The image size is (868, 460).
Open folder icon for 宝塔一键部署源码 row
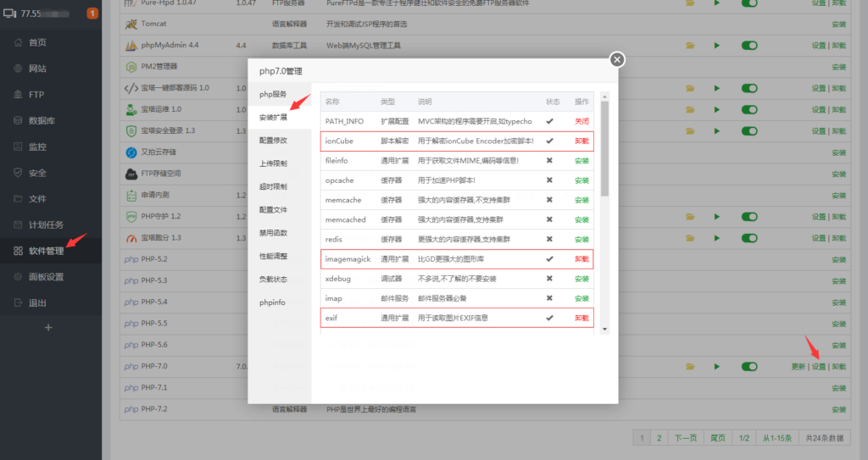point(690,88)
